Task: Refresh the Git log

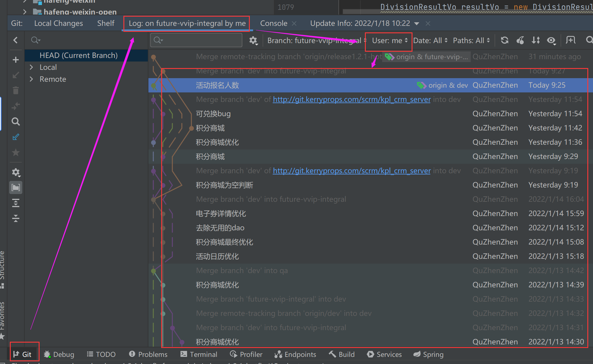Action: [504, 40]
